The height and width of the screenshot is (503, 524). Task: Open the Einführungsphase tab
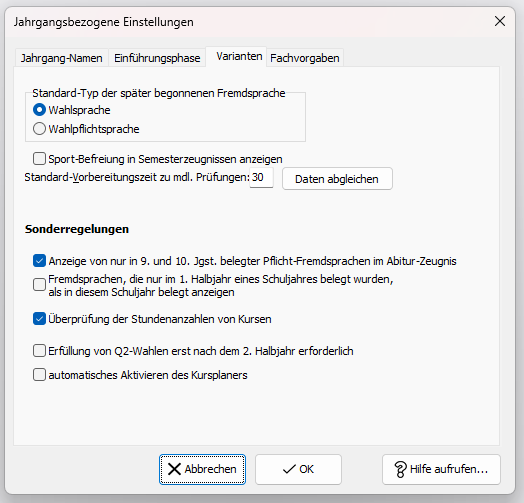pyautogui.click(x=157, y=58)
